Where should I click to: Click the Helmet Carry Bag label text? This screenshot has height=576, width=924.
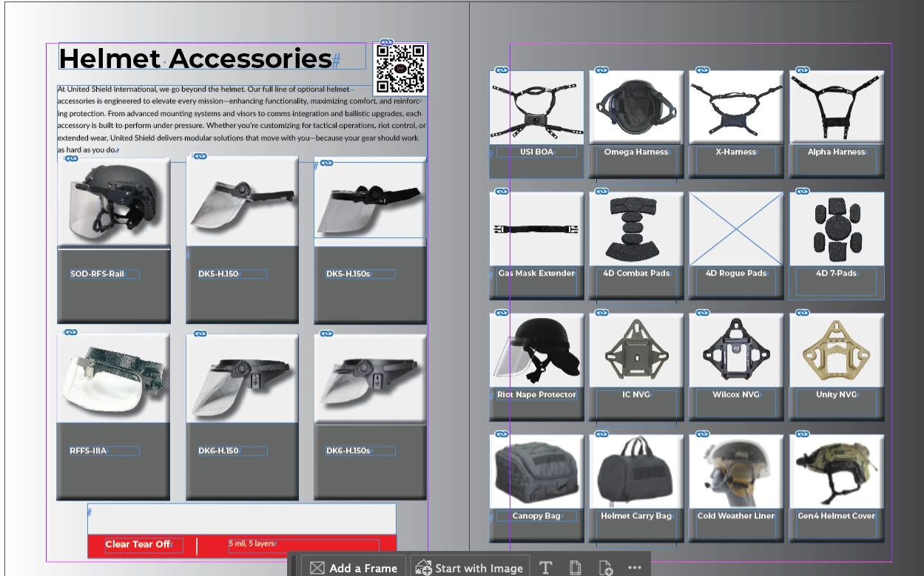click(636, 515)
